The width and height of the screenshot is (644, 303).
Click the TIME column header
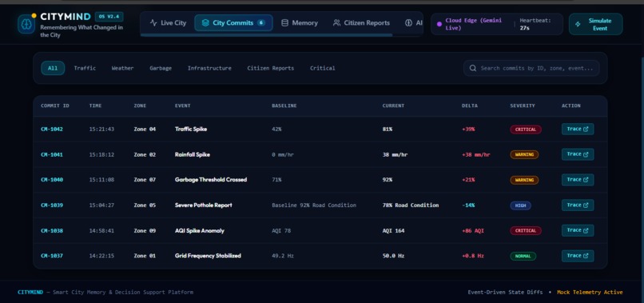[x=95, y=106]
